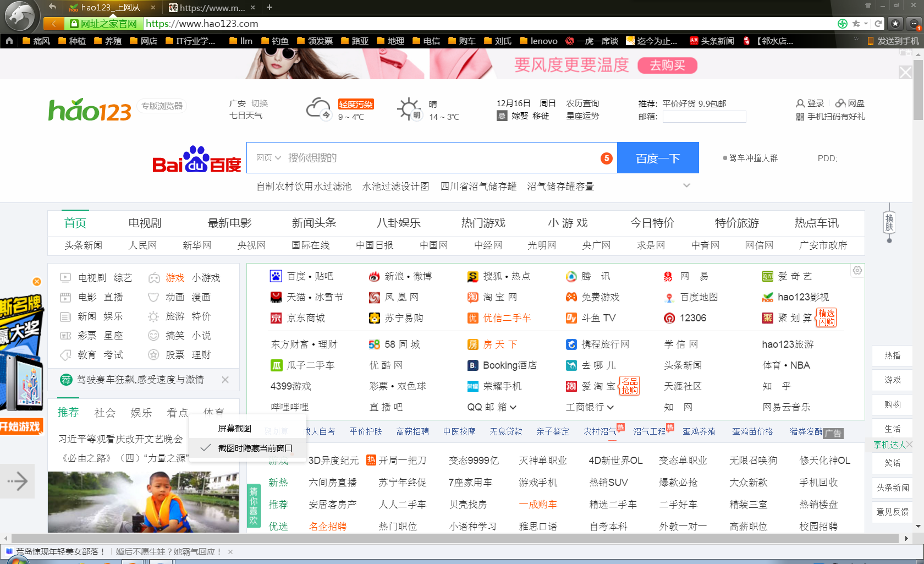Screen dimensions: 924x564
Task: Click the reload page icon
Action: coord(878,24)
